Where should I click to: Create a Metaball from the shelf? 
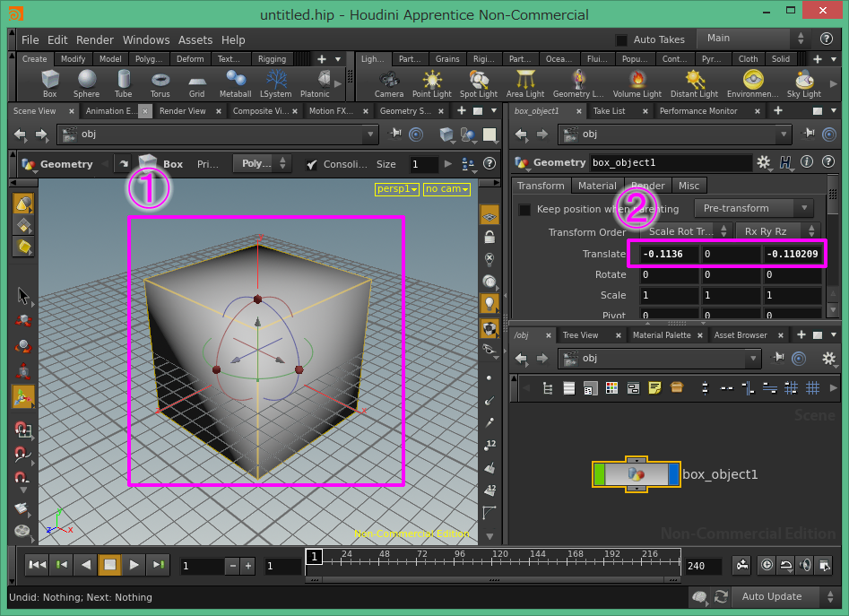[235, 82]
